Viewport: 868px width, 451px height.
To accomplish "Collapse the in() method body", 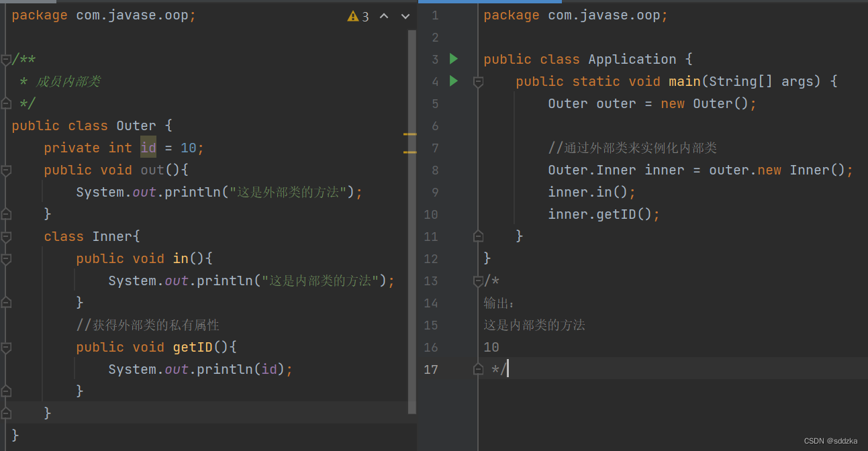I will [x=6, y=259].
